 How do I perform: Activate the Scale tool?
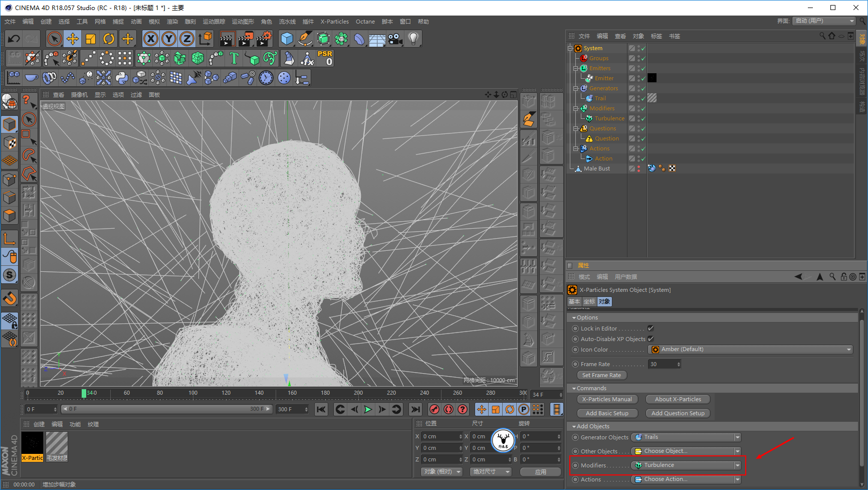[91, 39]
